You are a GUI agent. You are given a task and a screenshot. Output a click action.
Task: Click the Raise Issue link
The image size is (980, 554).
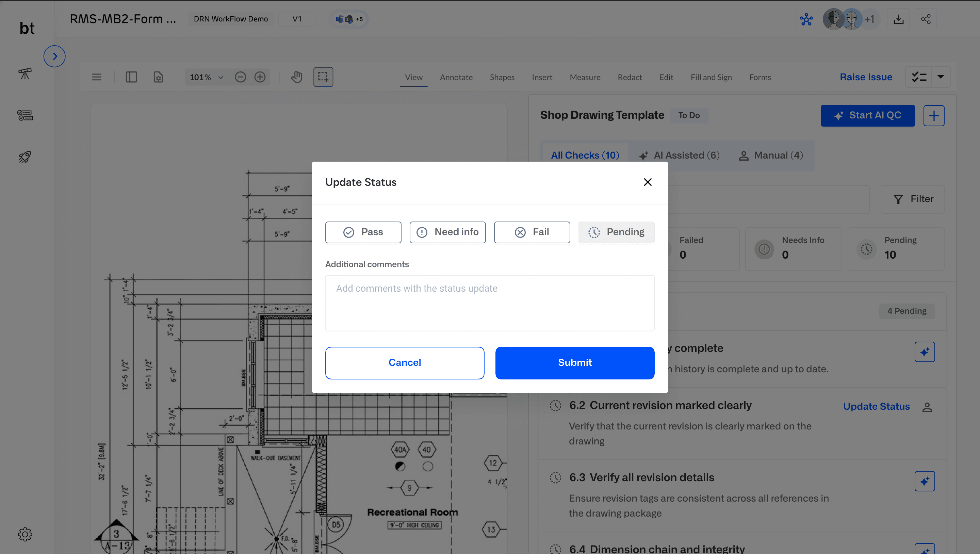coord(866,77)
